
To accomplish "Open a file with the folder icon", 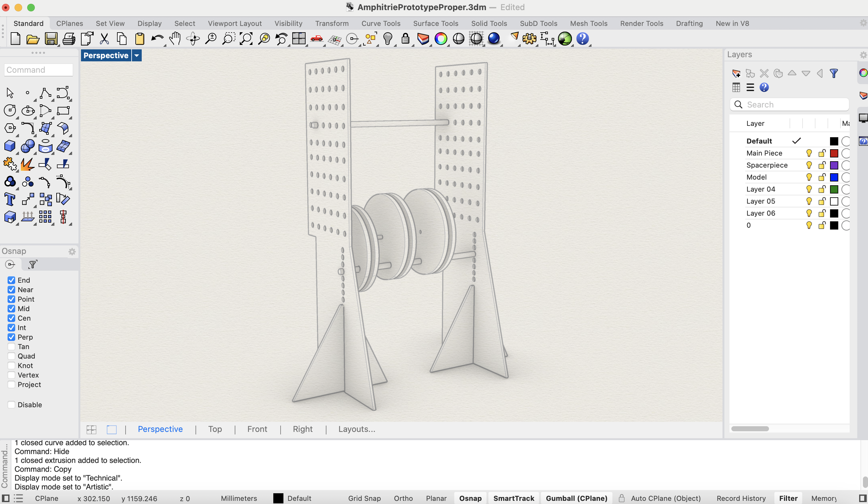I will [33, 39].
